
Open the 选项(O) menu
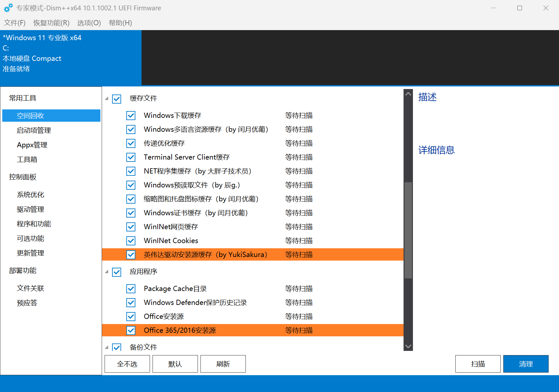point(89,23)
